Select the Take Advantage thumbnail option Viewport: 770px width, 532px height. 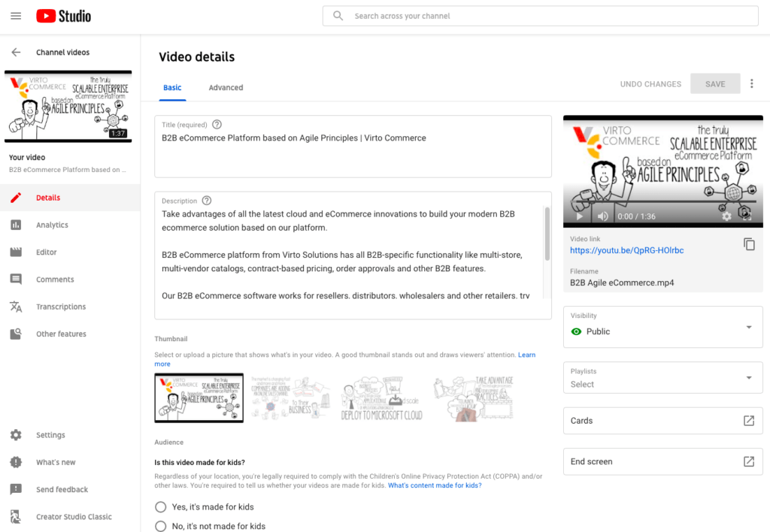tap(474, 398)
